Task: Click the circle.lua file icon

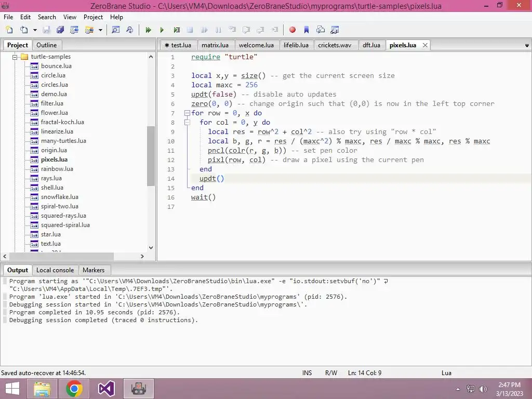Action: coord(34,75)
